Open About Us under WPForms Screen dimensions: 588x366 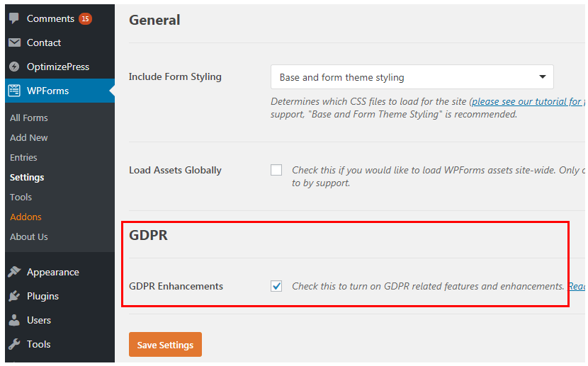[x=29, y=236]
